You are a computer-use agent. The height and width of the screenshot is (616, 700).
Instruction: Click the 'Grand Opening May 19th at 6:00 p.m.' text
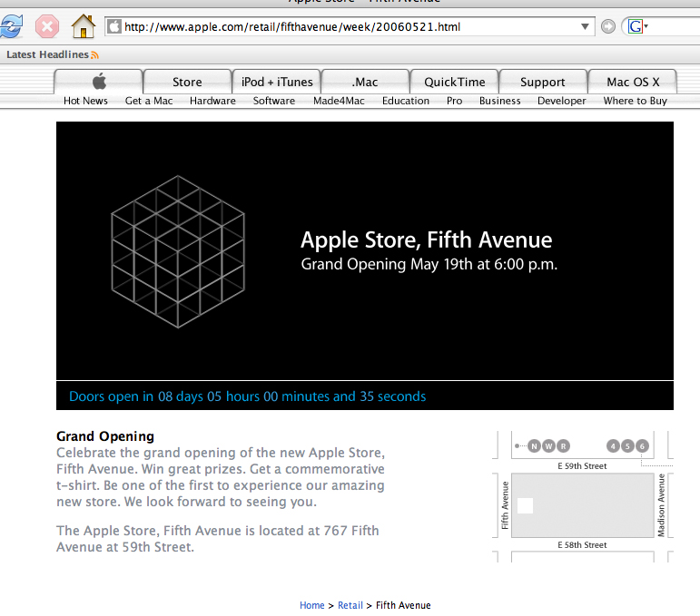(x=429, y=264)
